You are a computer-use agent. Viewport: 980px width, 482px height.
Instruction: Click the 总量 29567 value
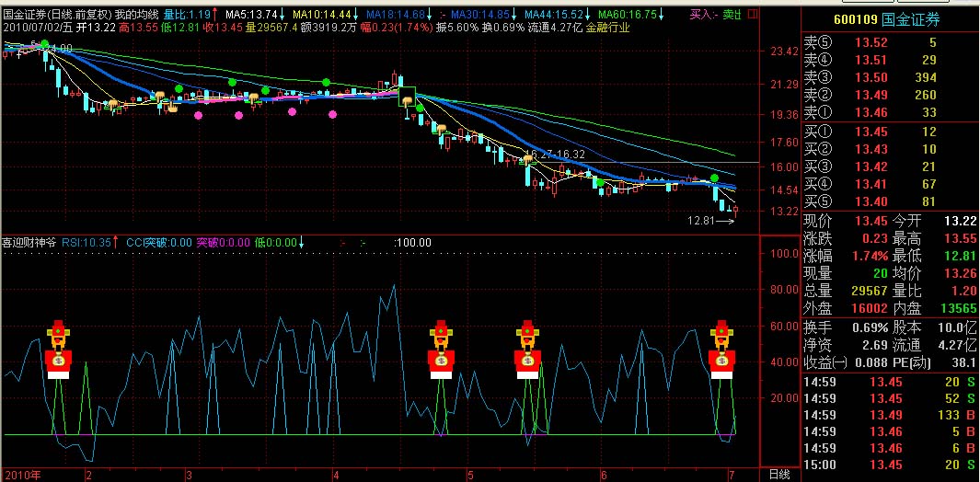(870, 291)
